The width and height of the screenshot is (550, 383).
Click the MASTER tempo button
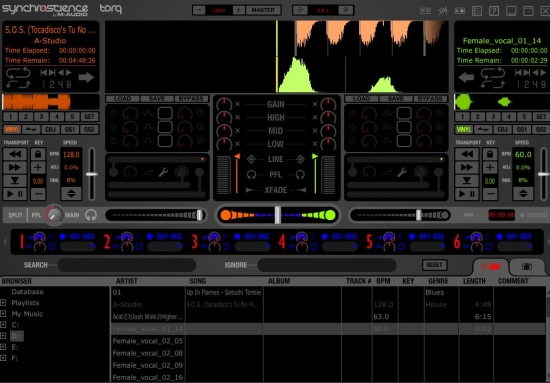pos(263,10)
